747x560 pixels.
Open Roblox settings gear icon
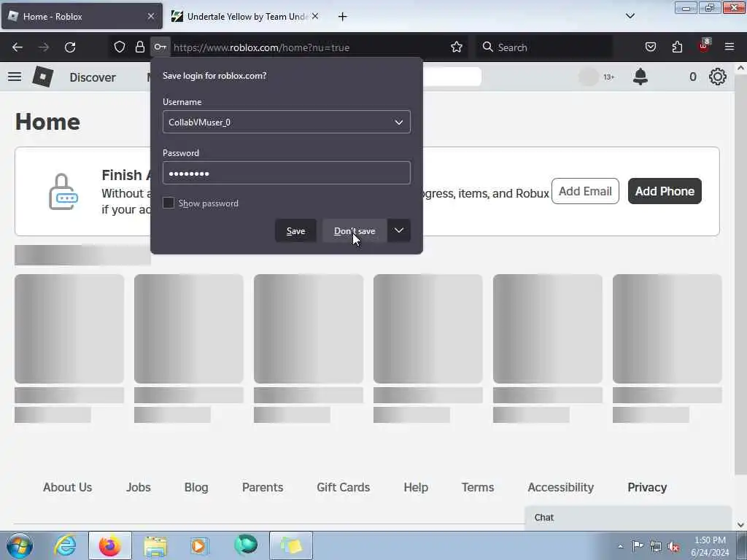(718, 77)
